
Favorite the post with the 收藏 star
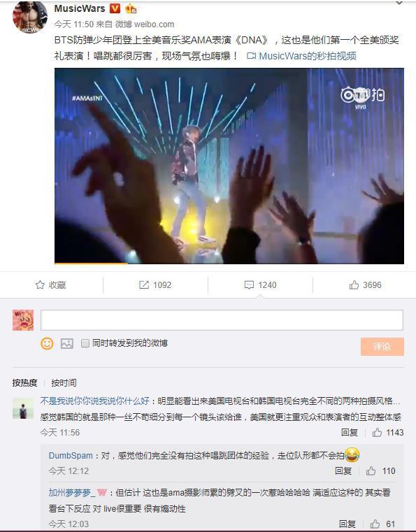click(50, 285)
